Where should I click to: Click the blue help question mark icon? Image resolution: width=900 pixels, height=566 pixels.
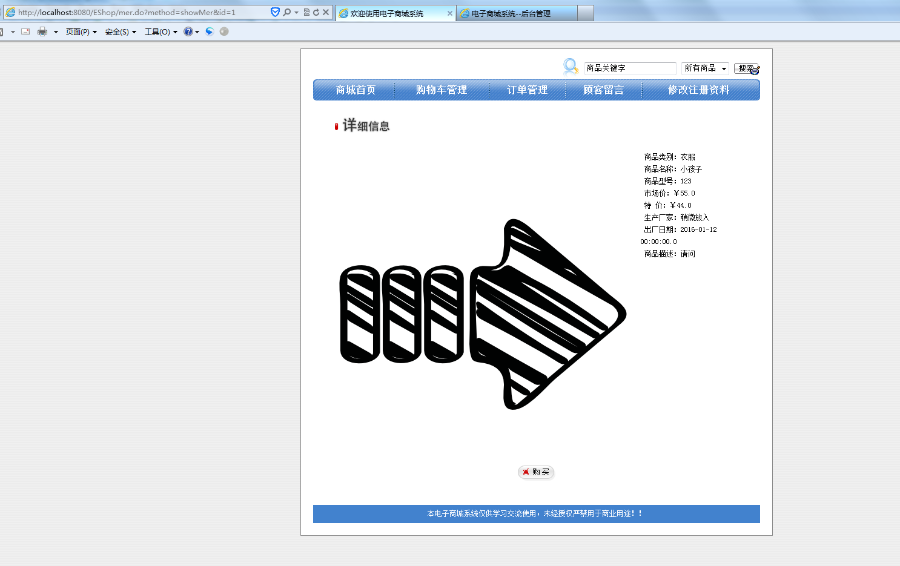pos(188,32)
